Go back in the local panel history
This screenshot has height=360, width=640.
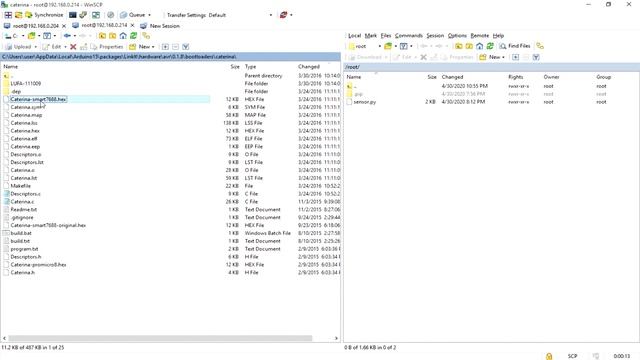coord(67,36)
